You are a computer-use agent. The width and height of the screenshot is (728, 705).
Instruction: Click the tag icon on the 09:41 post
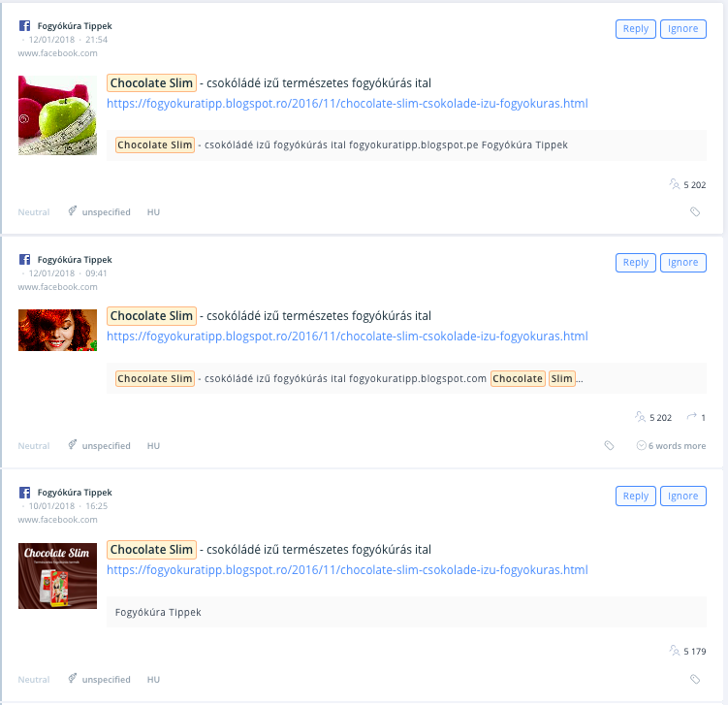[x=609, y=445]
